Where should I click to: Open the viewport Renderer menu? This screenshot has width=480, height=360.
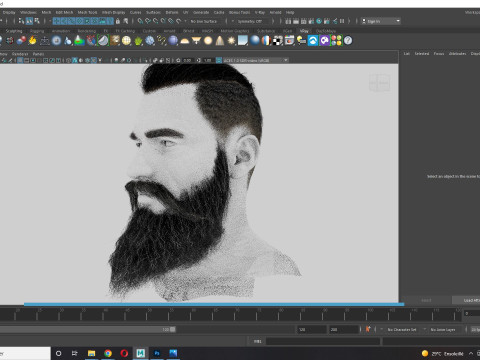20,54
